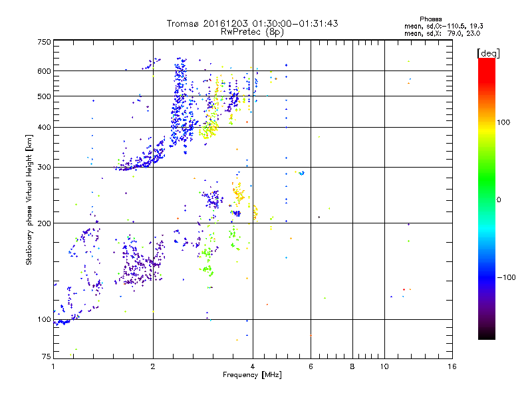Click the black bottom of the phase colorbar
This screenshot has height=399, width=532.
point(487,334)
